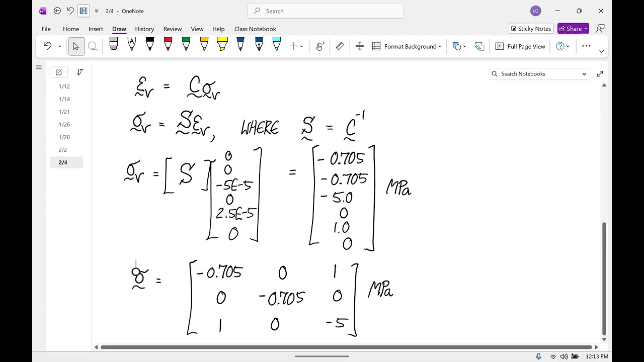Open Format Background dropdown

click(407, 46)
